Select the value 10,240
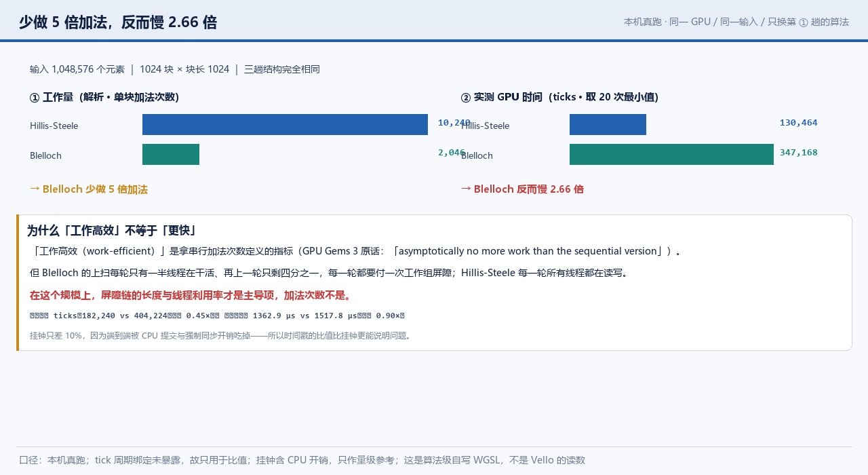This screenshot has width=868, height=475. (x=454, y=123)
